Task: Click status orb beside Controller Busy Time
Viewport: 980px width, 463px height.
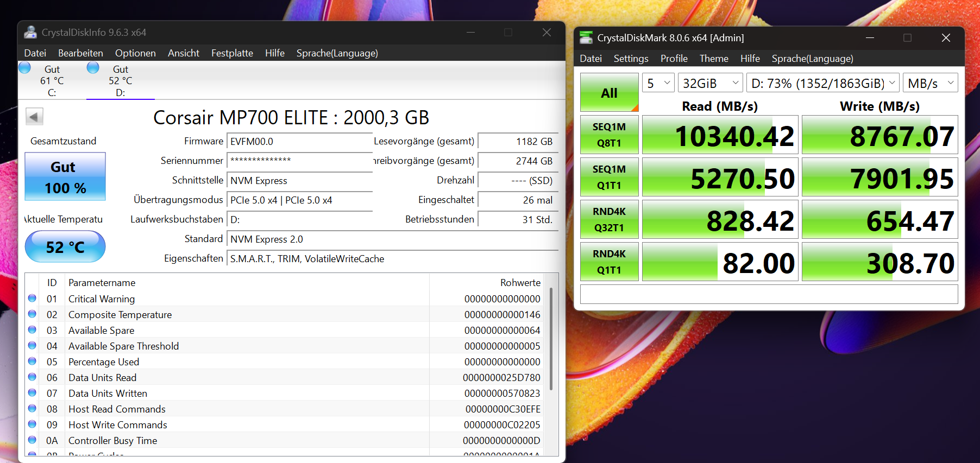Action: click(32, 440)
